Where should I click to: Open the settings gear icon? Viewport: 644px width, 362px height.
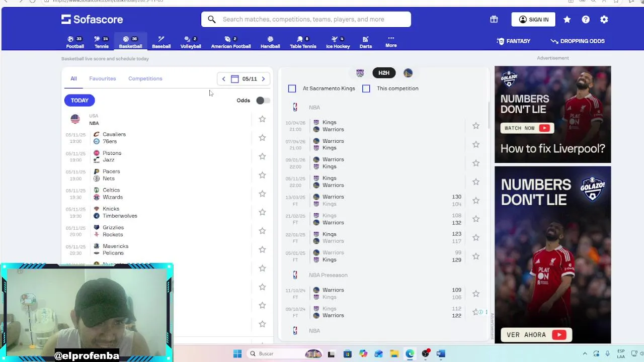click(604, 19)
